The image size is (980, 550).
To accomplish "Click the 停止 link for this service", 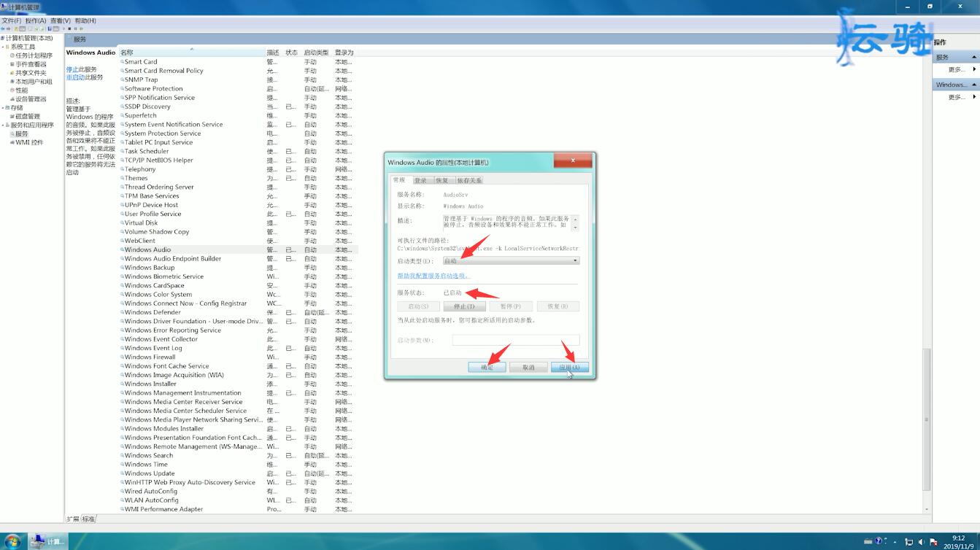I will [72, 69].
